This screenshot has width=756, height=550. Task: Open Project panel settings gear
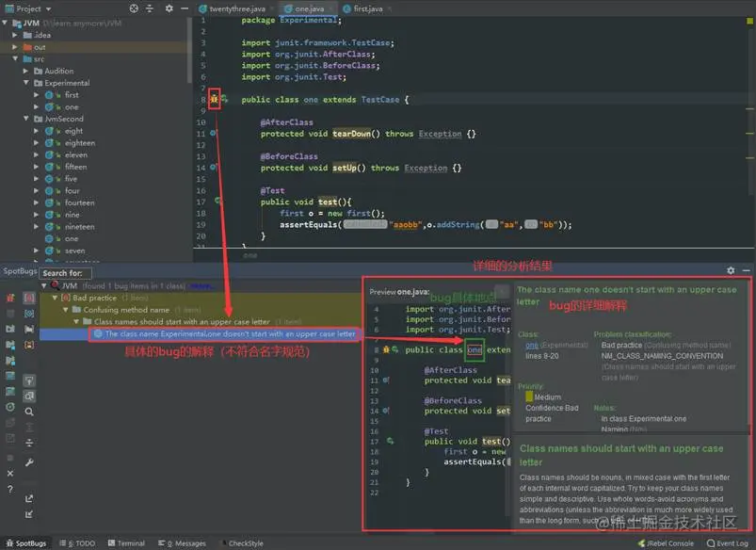click(x=169, y=8)
